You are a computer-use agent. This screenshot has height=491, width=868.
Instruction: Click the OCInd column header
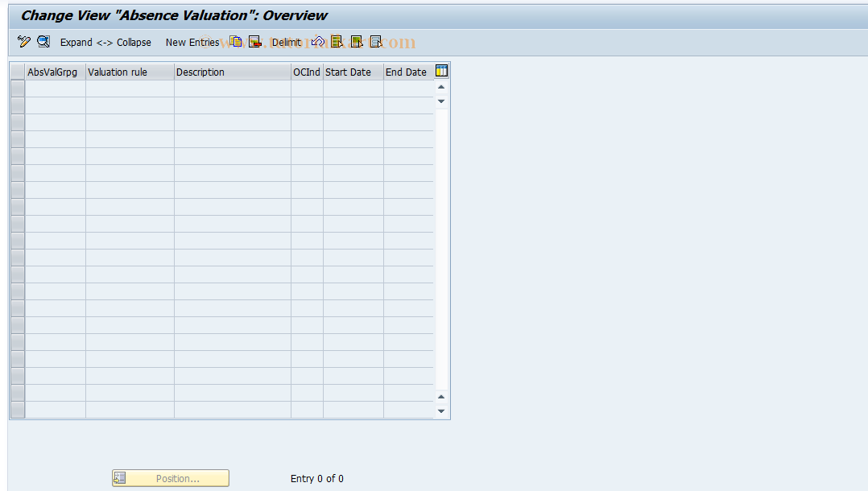pyautogui.click(x=308, y=72)
